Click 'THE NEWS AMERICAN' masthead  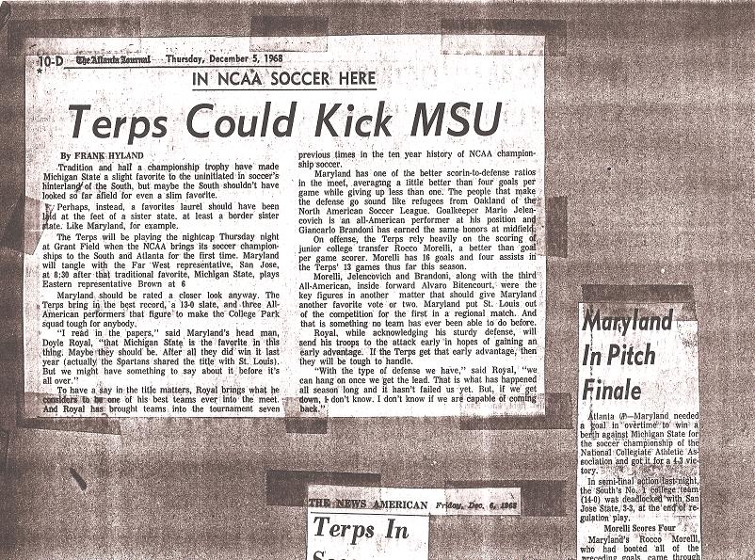(368, 504)
